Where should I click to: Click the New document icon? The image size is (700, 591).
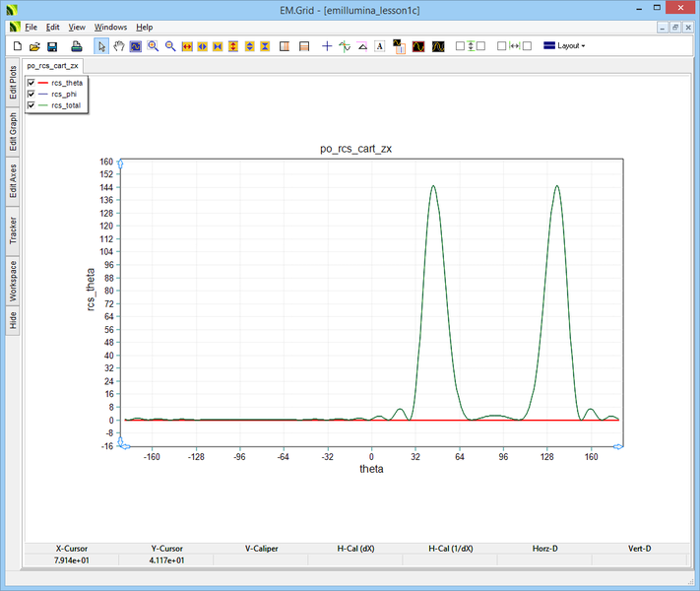tap(18, 46)
